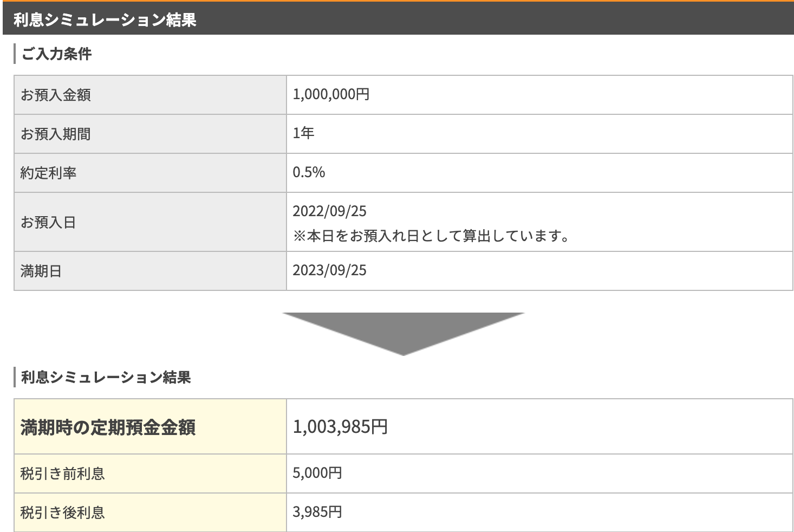Select the highlighted 満期時の定期預金金額 label
This screenshot has width=794, height=532.
tap(108, 427)
